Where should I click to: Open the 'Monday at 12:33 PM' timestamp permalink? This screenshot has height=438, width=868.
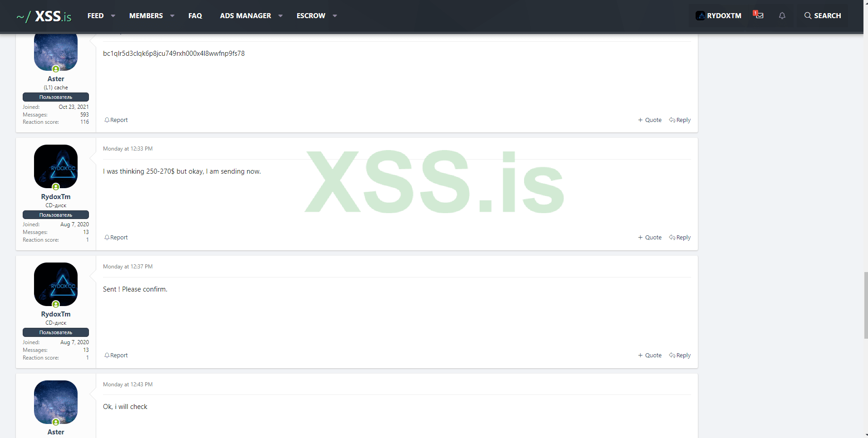pos(128,149)
